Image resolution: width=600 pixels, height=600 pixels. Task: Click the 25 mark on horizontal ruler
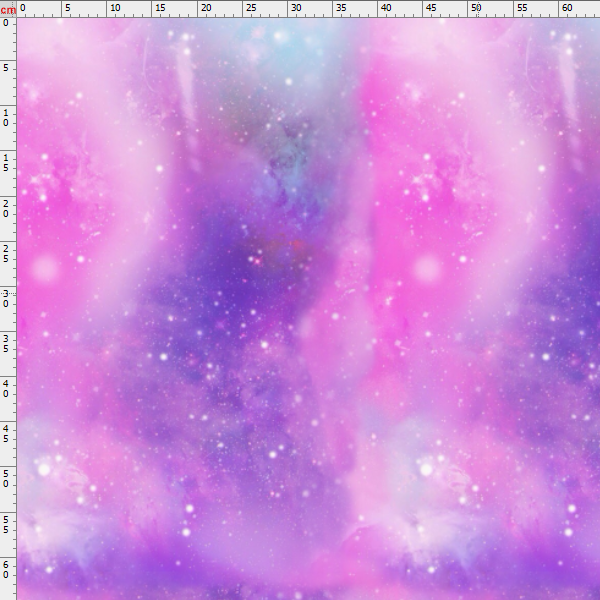pyautogui.click(x=251, y=7)
